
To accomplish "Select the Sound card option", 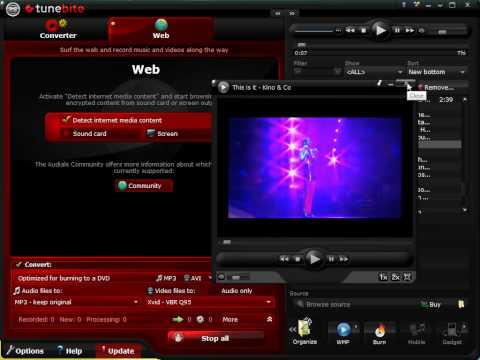I will 89,134.
